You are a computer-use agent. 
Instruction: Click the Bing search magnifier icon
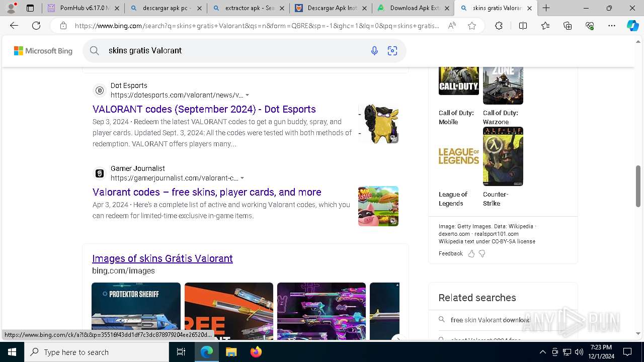pyautogui.click(x=94, y=50)
